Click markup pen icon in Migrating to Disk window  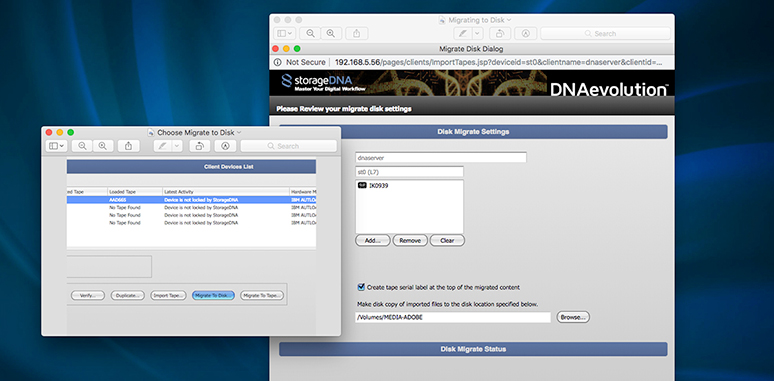click(463, 34)
